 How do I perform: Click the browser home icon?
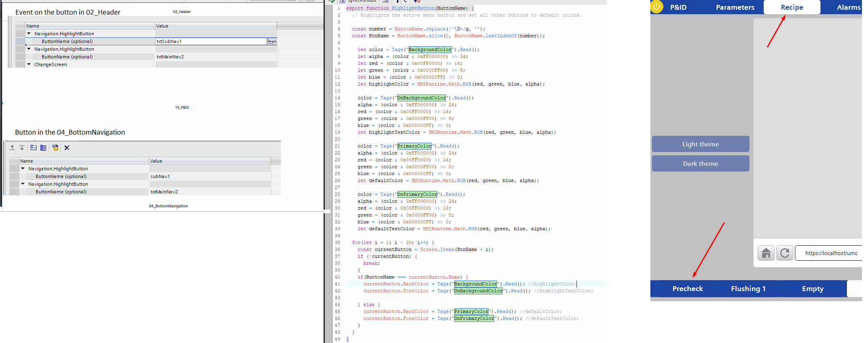tap(766, 253)
